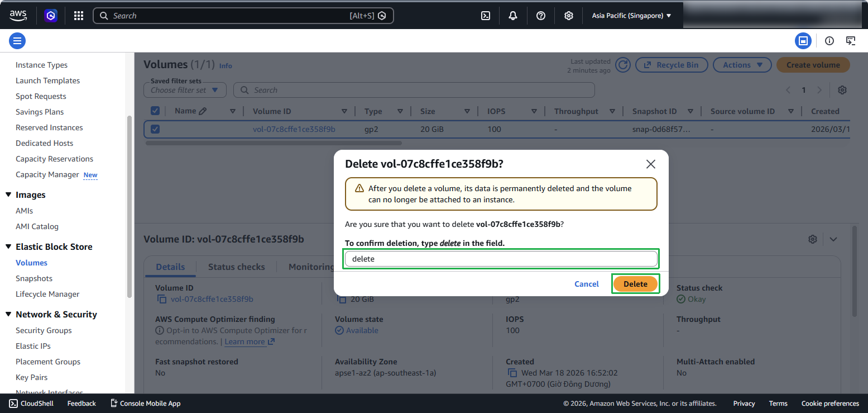Copy the 20 GiB size value
The image size is (868, 413).
click(x=342, y=299)
